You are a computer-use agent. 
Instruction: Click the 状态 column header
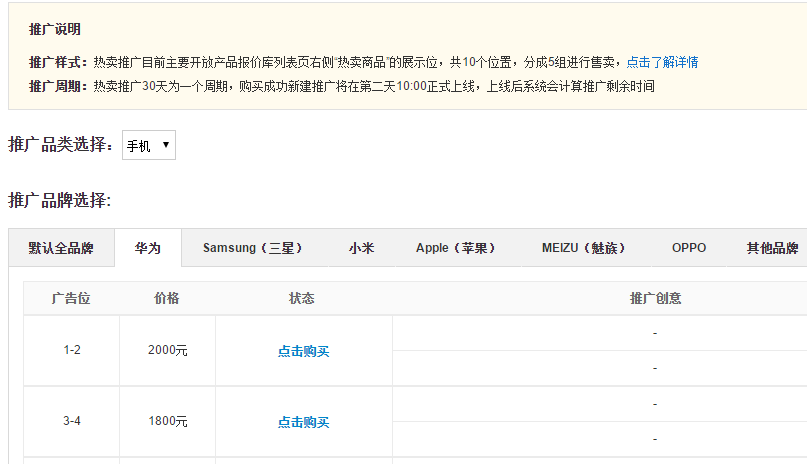point(302,298)
